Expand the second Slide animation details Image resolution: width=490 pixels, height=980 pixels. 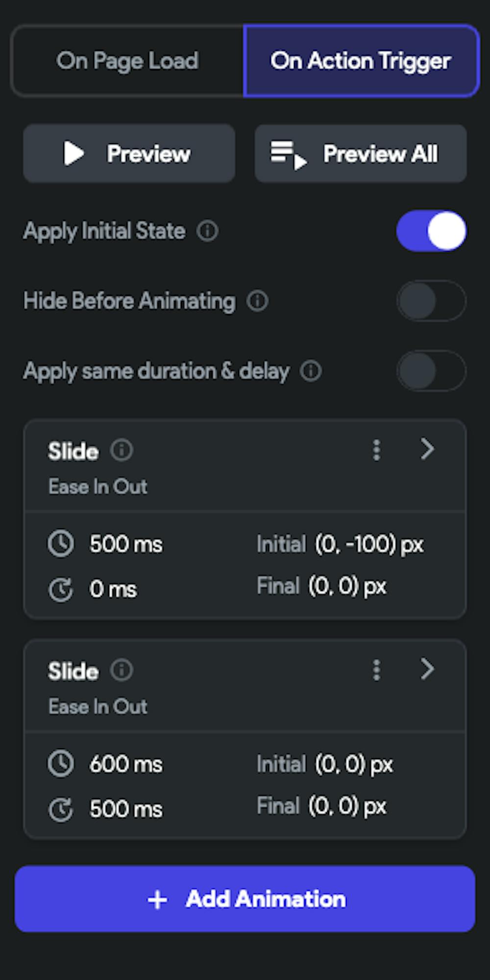[427, 669]
